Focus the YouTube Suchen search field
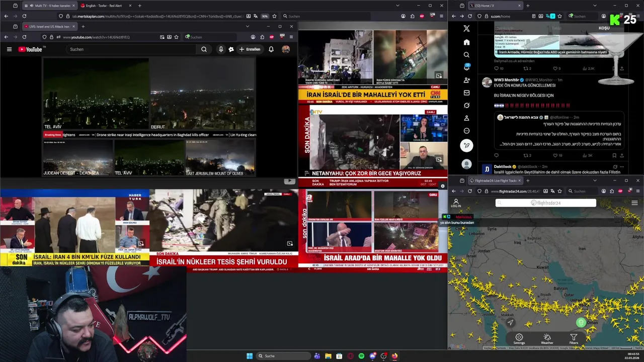Image resolution: width=644 pixels, height=362 pixels. pyautogui.click(x=131, y=49)
